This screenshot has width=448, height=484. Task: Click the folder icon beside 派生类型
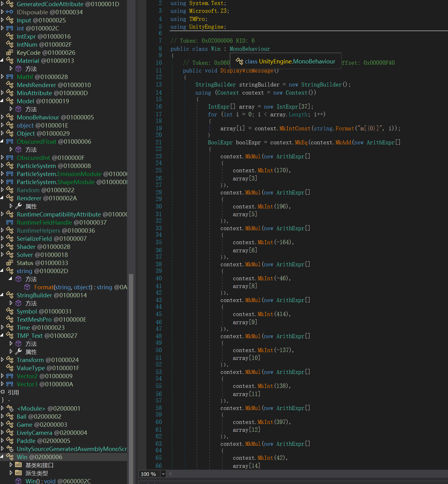tap(18, 473)
